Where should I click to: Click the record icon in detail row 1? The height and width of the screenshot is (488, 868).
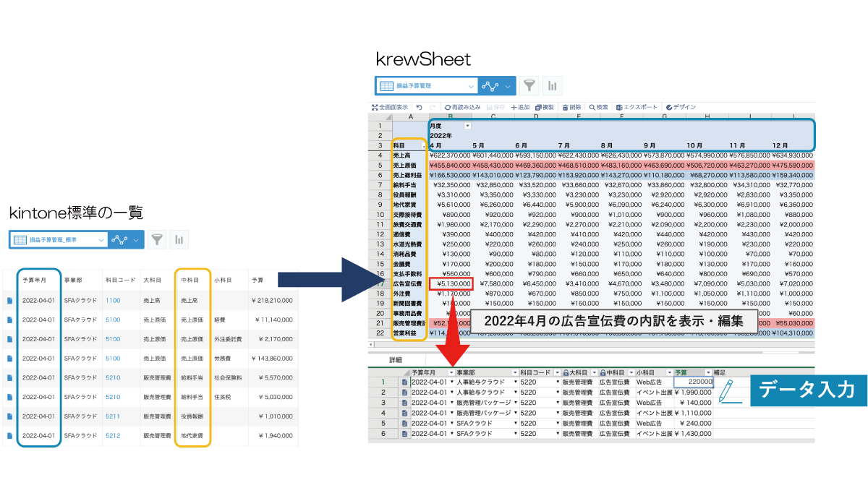405,382
